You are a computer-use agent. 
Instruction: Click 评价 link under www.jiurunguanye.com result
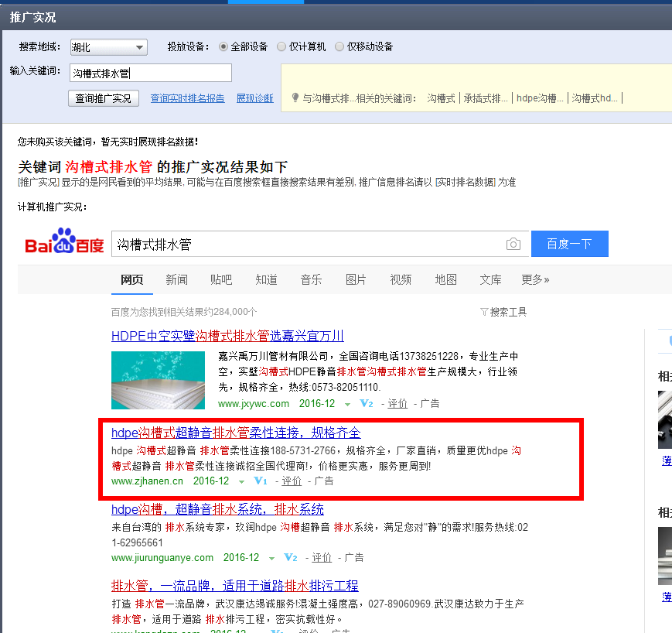[x=322, y=557]
